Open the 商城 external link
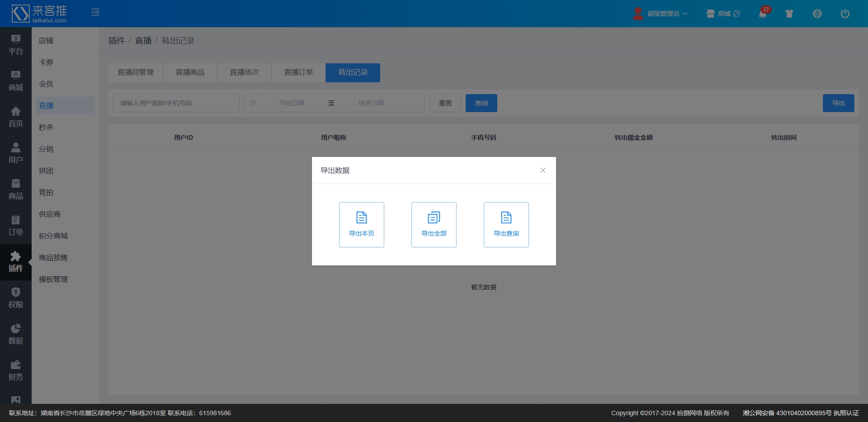The width and height of the screenshot is (868, 422). click(x=723, y=14)
